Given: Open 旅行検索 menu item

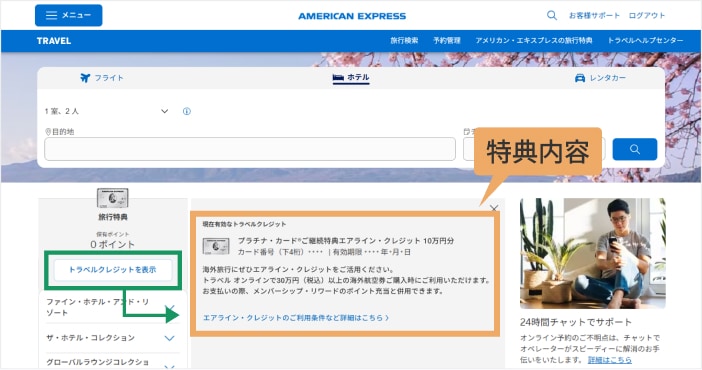Looking at the screenshot, I should pos(404,41).
